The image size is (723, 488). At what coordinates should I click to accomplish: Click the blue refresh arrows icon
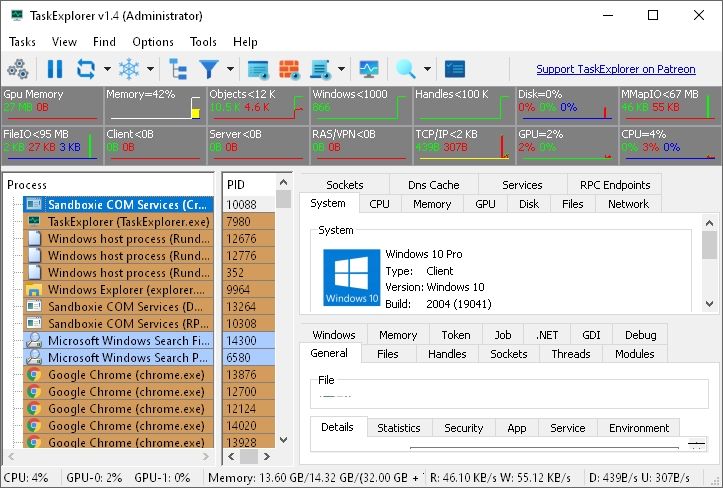click(x=86, y=69)
